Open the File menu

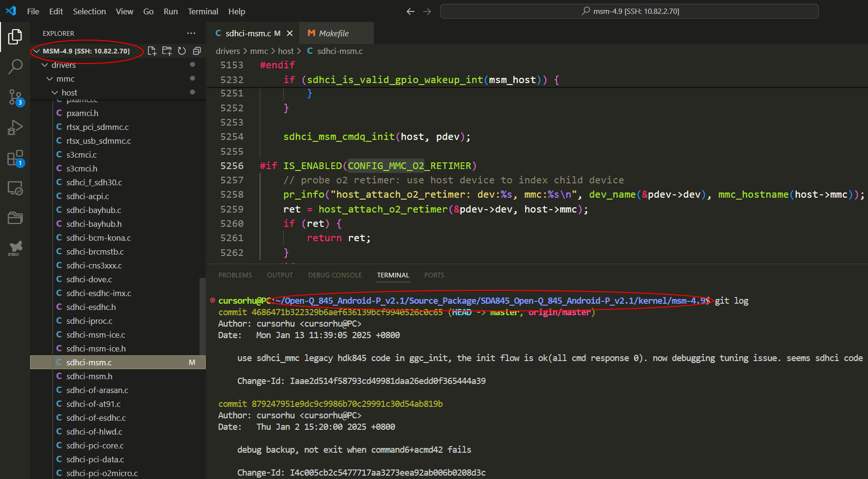click(33, 11)
